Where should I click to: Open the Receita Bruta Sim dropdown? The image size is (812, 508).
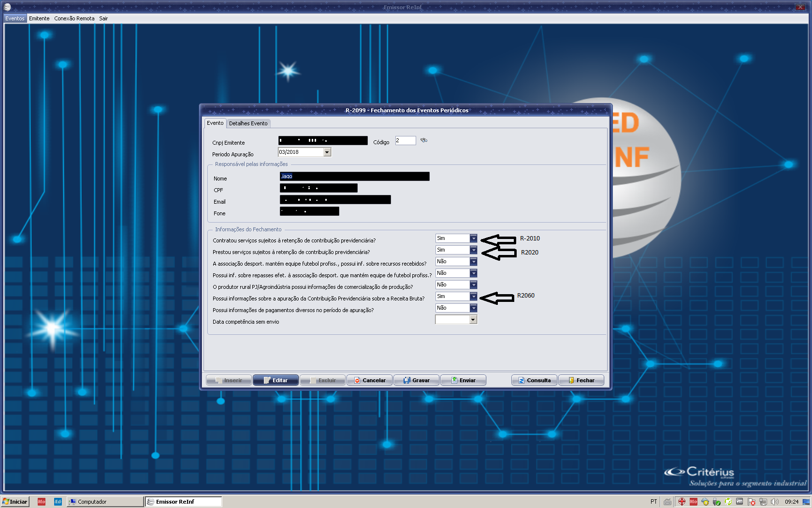[473, 297]
